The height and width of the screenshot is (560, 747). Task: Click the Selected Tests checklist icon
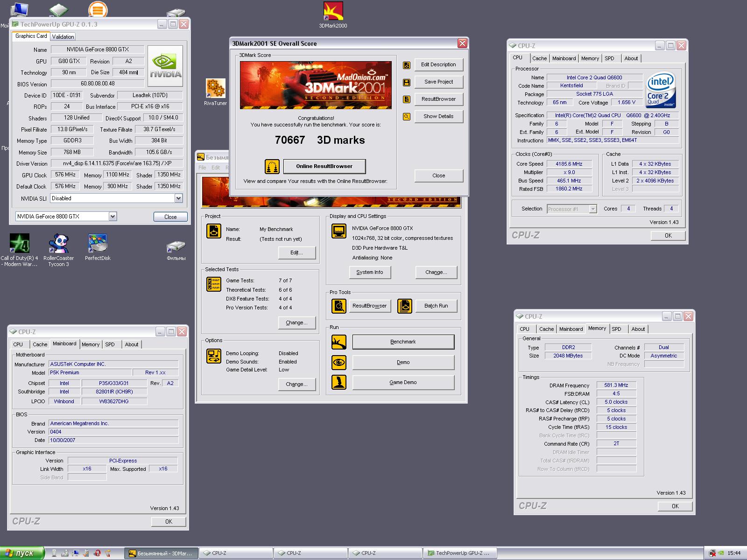point(214,284)
